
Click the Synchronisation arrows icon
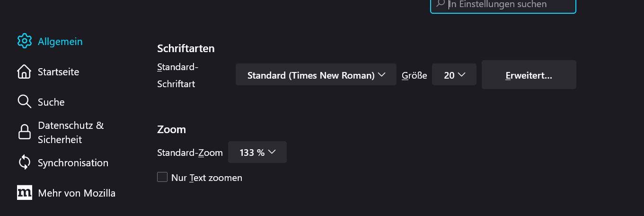click(24, 162)
